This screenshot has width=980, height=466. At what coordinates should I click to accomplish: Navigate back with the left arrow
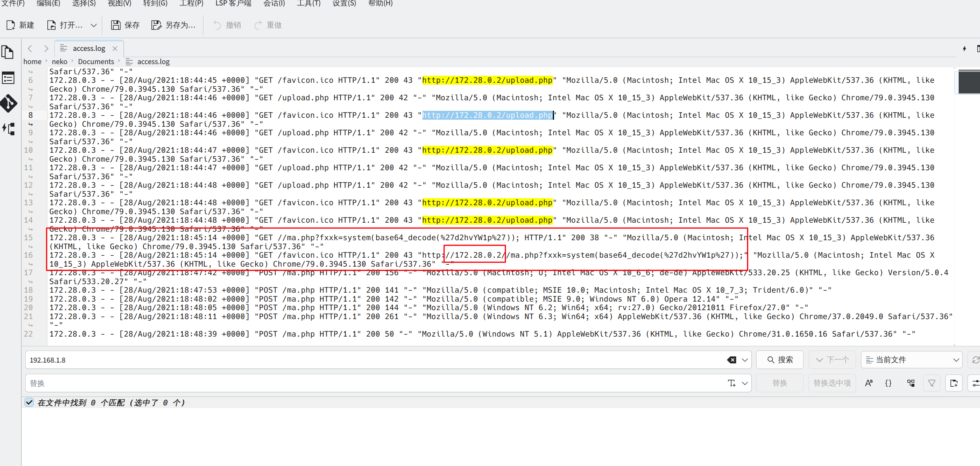coord(30,49)
